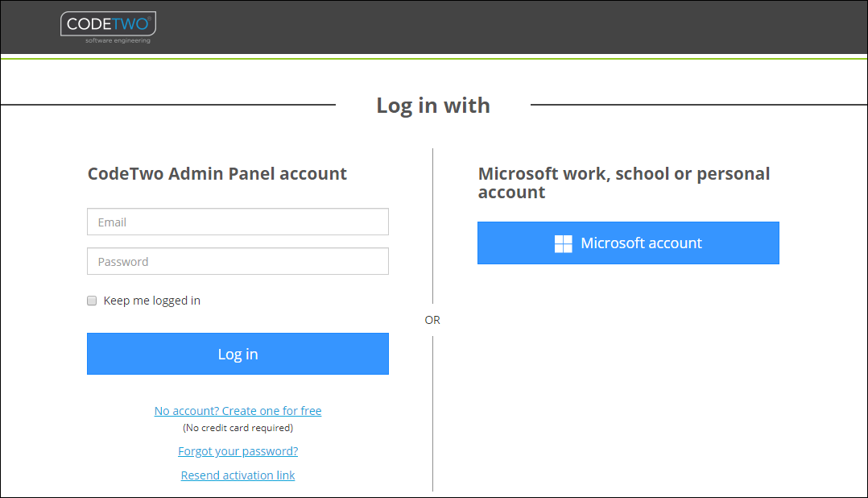
Task: Click inside the Email input field
Action: tap(238, 221)
